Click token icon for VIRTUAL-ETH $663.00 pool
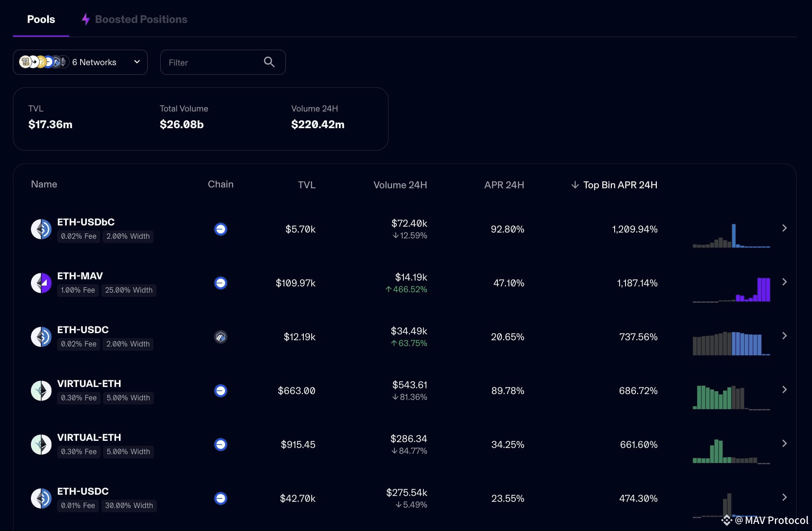 [41, 391]
